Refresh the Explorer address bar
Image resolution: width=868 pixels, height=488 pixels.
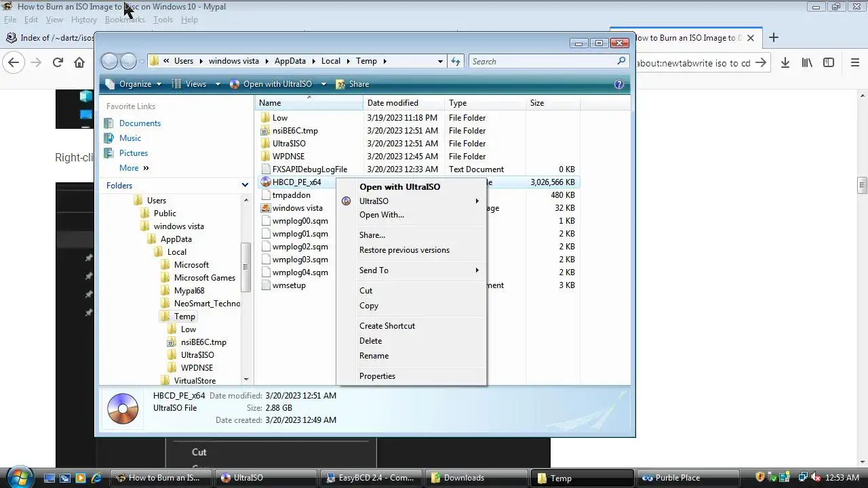pyautogui.click(x=456, y=61)
